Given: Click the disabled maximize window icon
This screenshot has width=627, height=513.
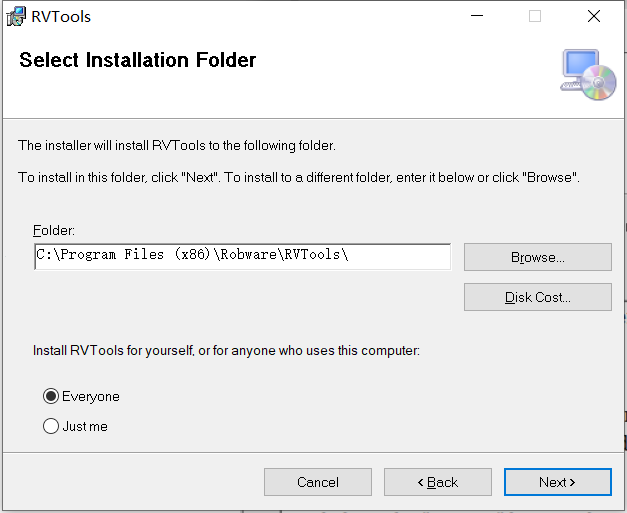Looking at the screenshot, I should 535,16.
